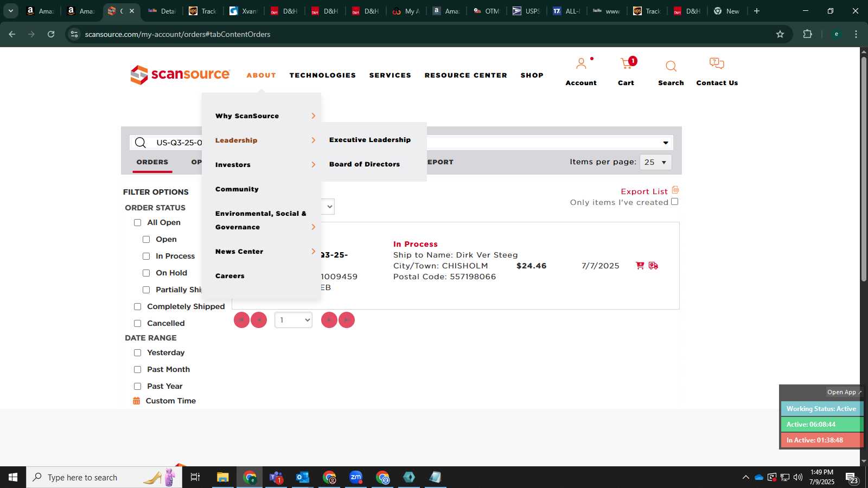Check the Past Month date range
This screenshot has height=488, width=868.
tap(137, 369)
